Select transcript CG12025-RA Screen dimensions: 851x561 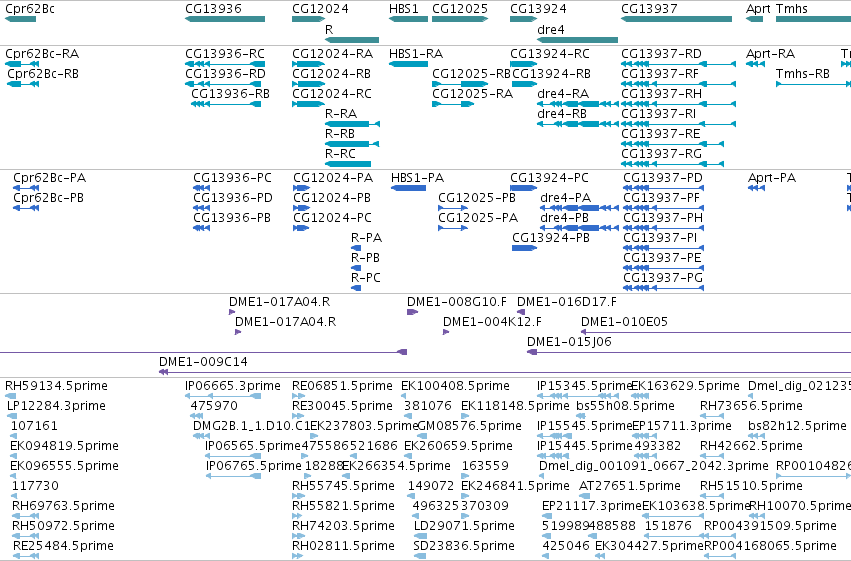pos(472,94)
